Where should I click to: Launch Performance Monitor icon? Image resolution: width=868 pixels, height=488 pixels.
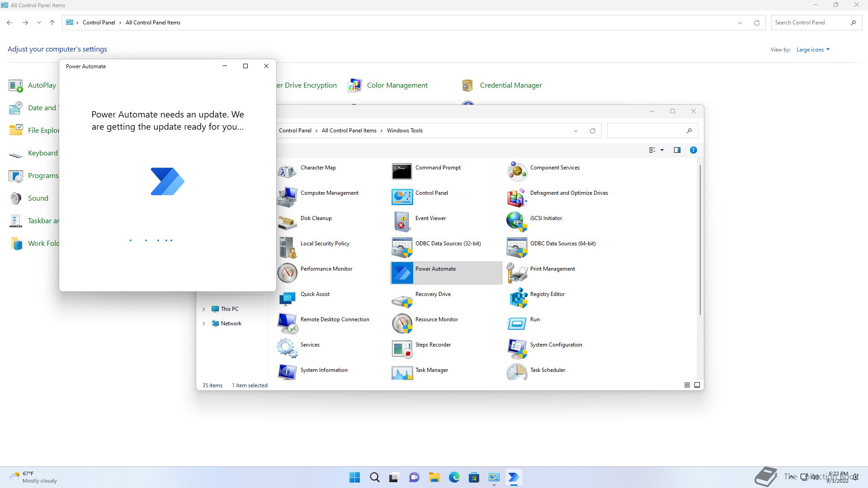[x=287, y=273]
